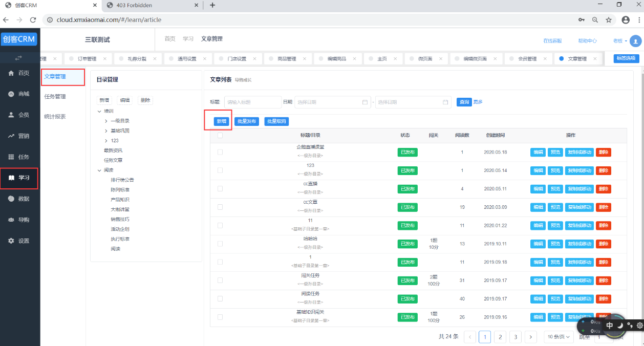Tick the select-all checkbox in table header
This screenshot has height=346, width=644.
point(220,136)
